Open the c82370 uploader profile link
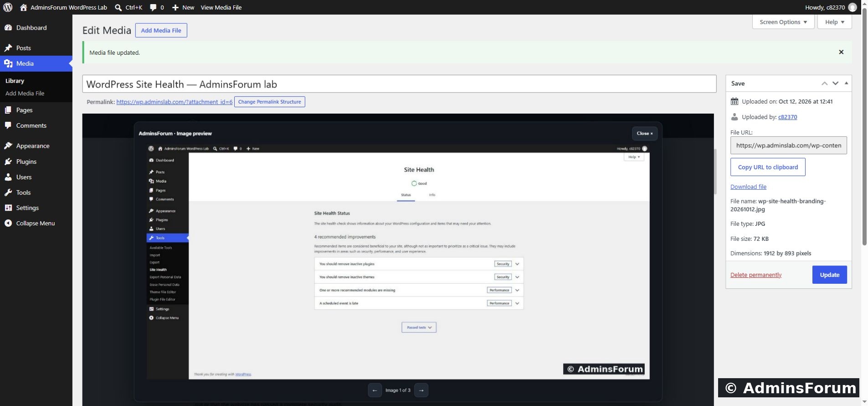 [x=787, y=117]
